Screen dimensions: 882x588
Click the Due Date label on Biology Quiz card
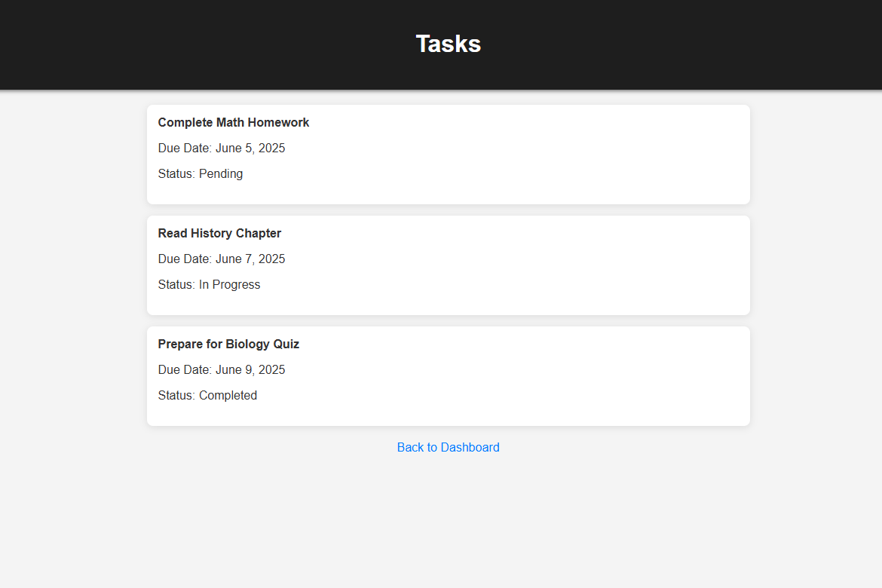(185, 369)
